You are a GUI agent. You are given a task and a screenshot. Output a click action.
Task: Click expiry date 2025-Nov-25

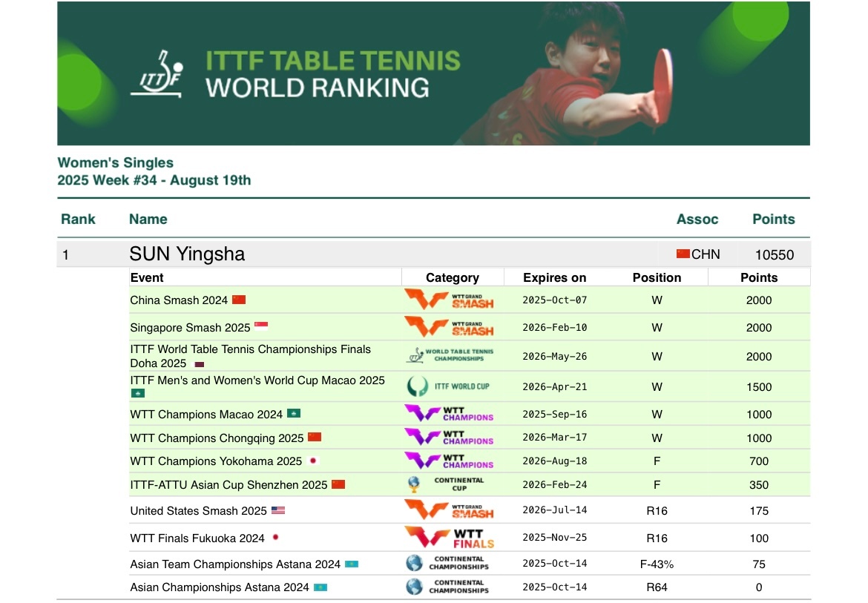coord(554,537)
